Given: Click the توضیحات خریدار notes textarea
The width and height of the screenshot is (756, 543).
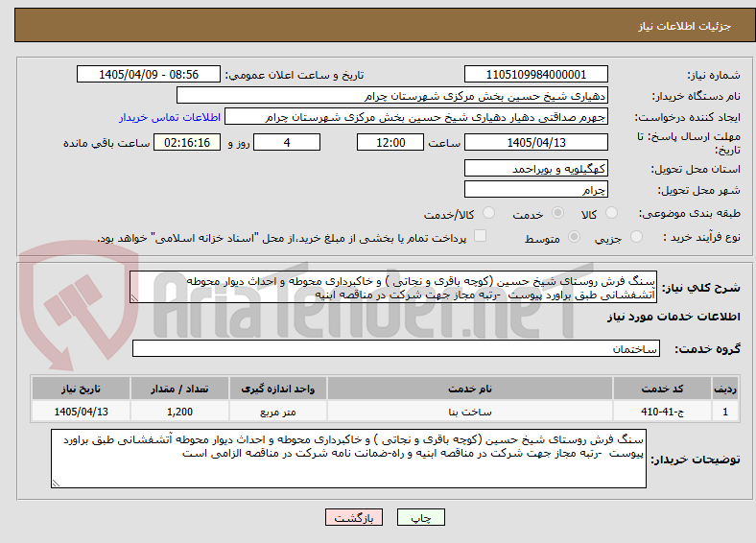Looking at the screenshot, I should (348, 459).
